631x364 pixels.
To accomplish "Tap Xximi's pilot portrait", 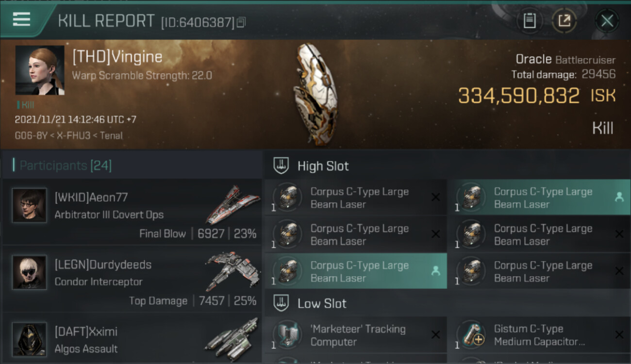I will coord(30,339).
